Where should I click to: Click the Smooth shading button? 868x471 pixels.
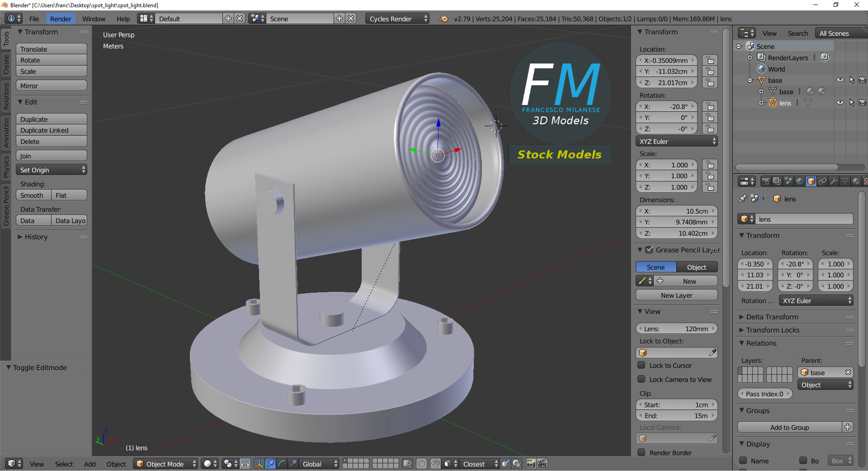tap(33, 195)
